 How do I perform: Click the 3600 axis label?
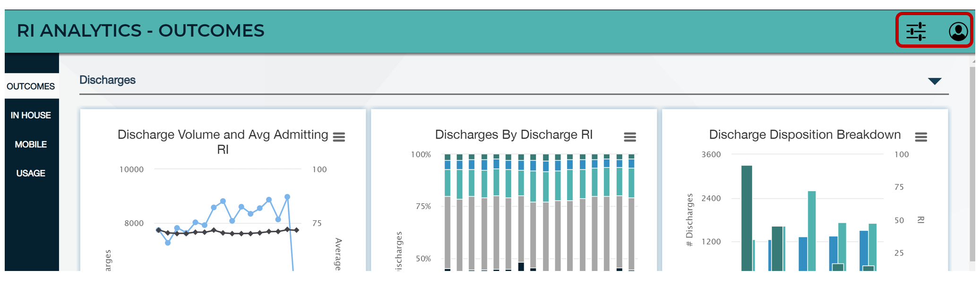(711, 155)
